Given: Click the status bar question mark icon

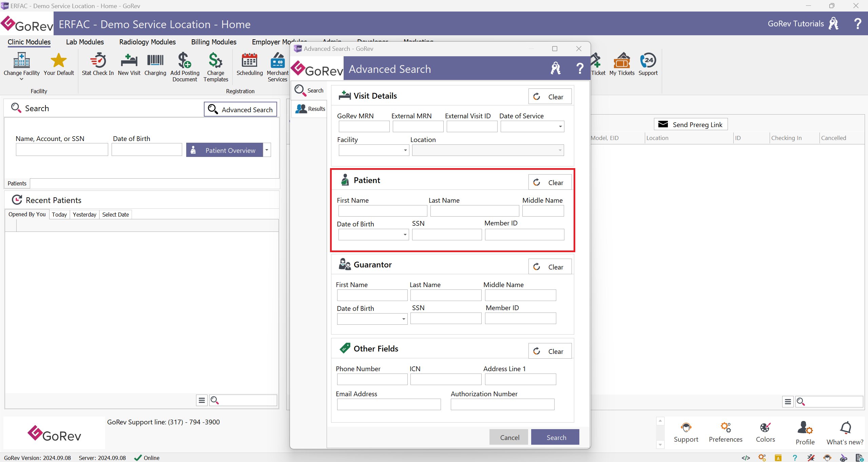Looking at the screenshot, I should point(795,458).
